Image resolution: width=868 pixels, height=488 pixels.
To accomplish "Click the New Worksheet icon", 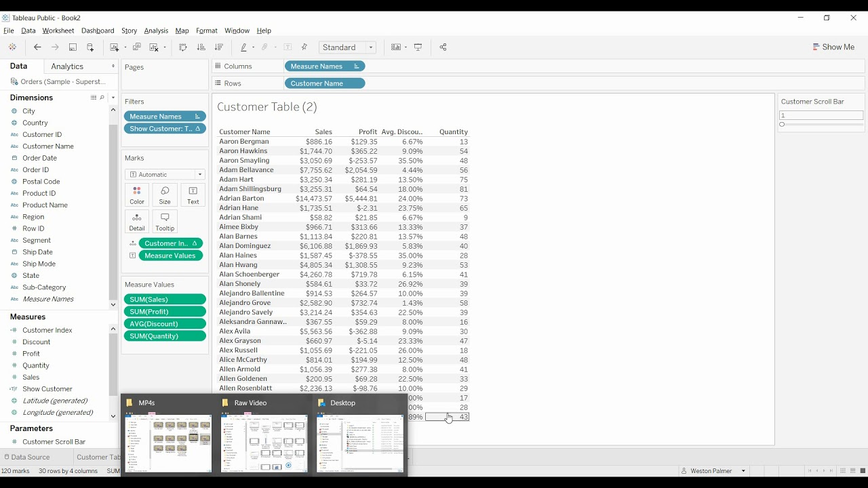I will point(114,47).
